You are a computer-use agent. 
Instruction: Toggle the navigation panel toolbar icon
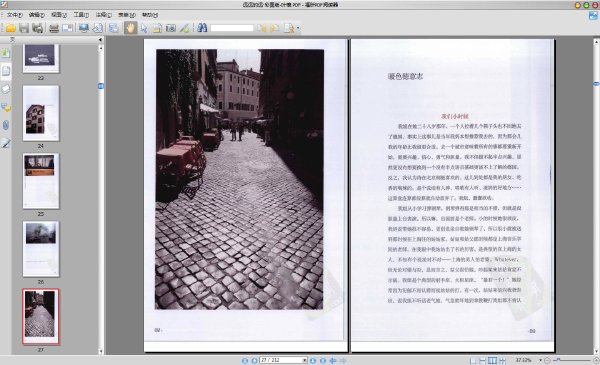click(114, 28)
